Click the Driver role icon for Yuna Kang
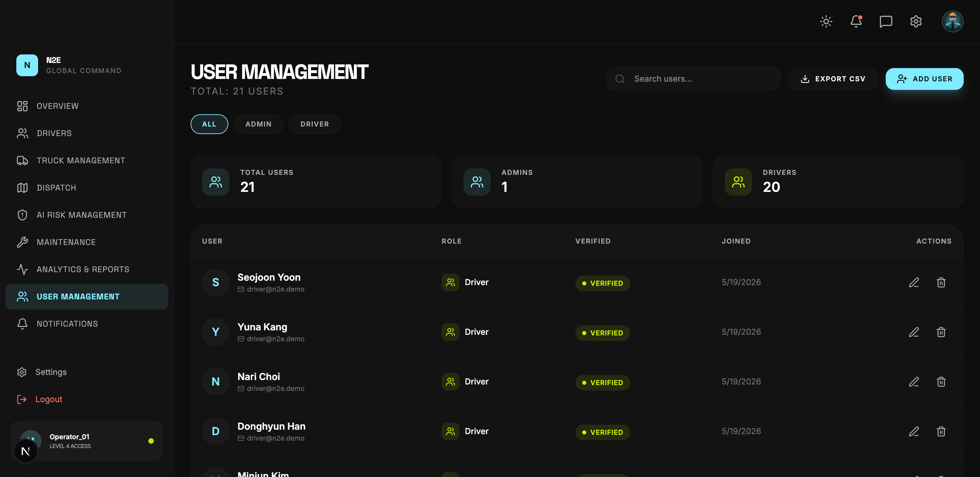The width and height of the screenshot is (980, 477). 451,332
